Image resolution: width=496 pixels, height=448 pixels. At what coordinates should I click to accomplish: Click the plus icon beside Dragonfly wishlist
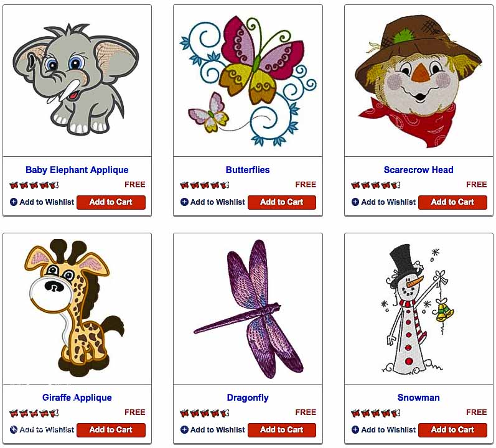click(184, 430)
